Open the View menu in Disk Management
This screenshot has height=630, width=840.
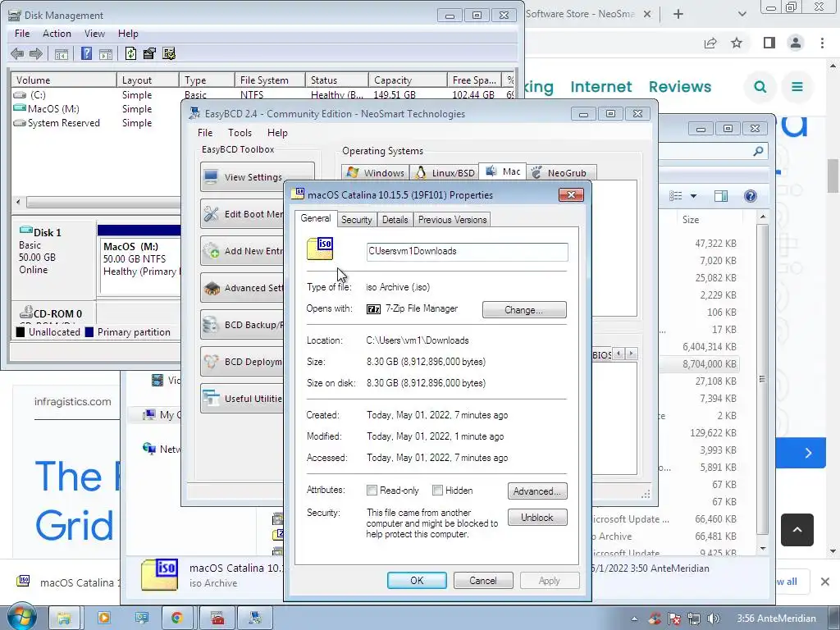(94, 33)
